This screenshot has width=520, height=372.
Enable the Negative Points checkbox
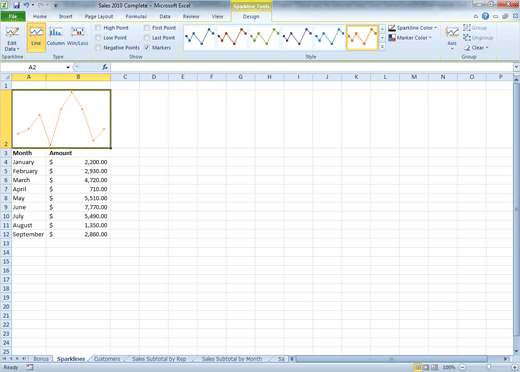tap(98, 48)
